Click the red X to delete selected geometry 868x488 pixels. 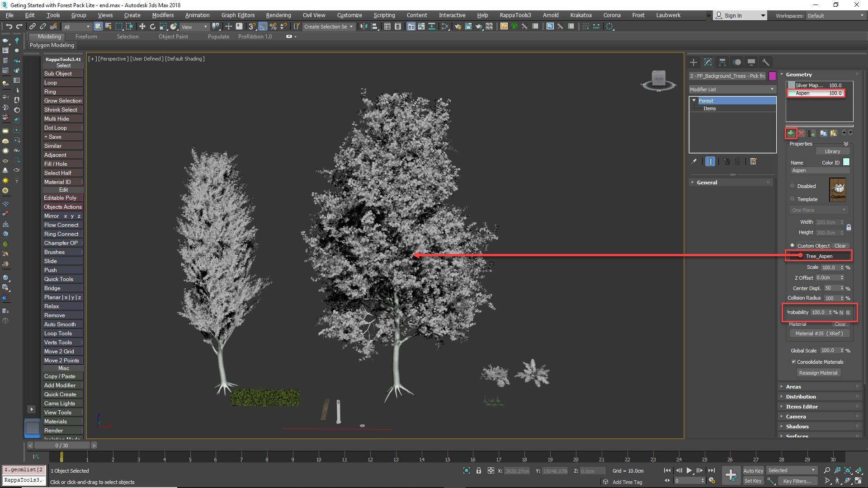(801, 133)
